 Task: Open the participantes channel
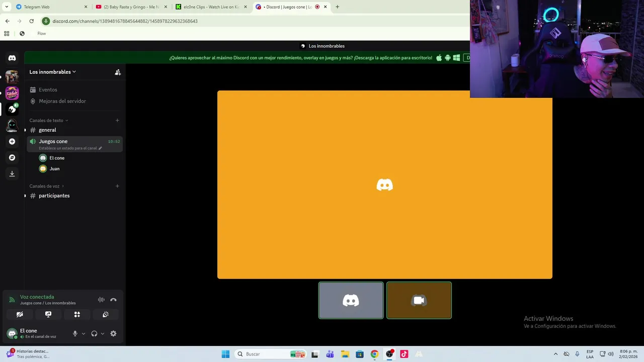(x=74, y=196)
